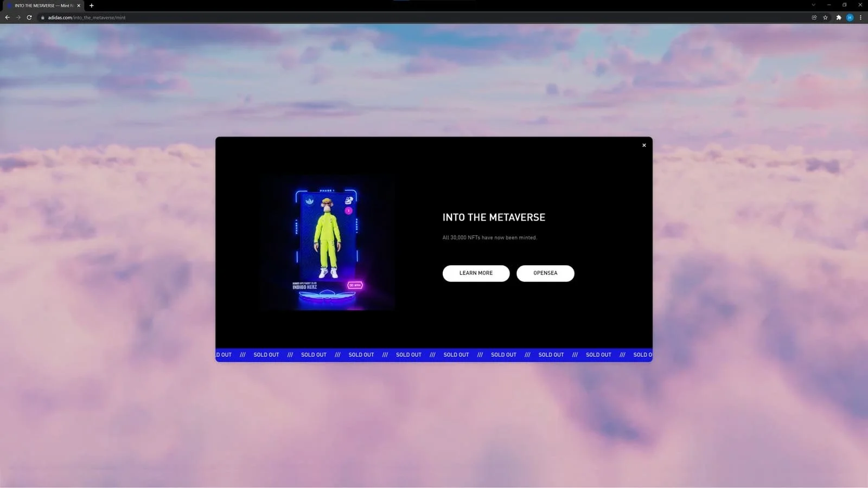Click the share icon in the address bar

click(x=814, y=17)
